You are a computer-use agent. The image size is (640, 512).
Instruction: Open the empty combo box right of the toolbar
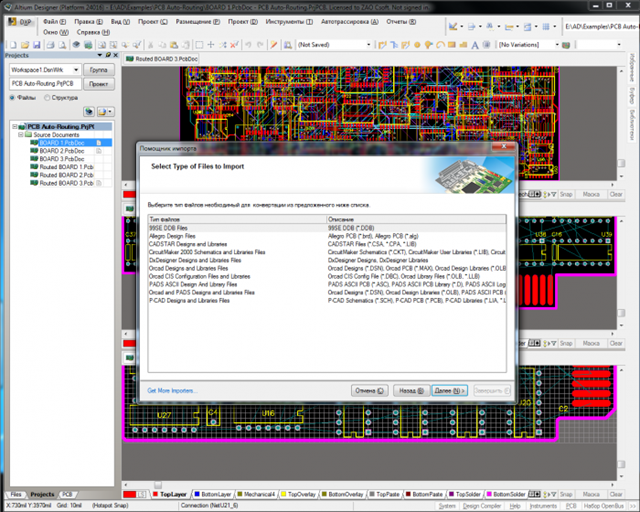point(600,45)
